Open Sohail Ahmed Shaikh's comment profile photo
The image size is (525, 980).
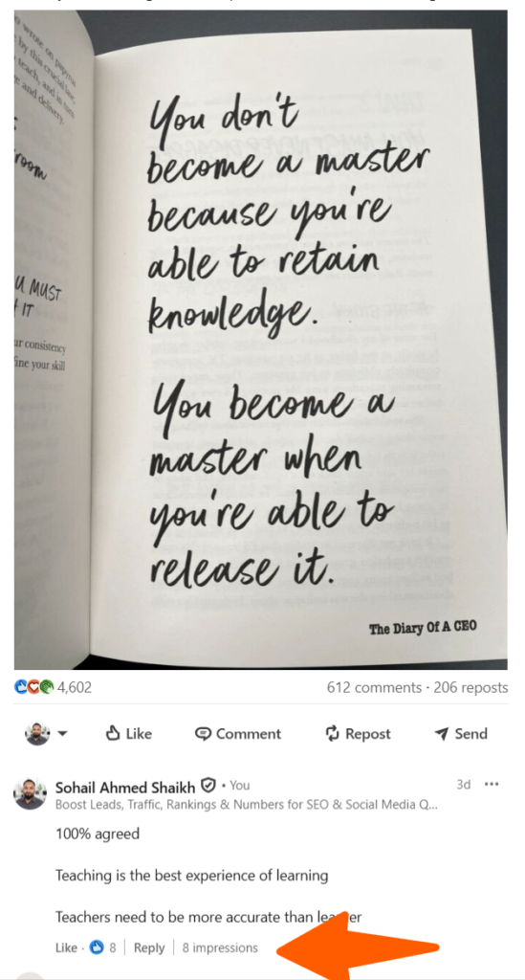(x=30, y=793)
